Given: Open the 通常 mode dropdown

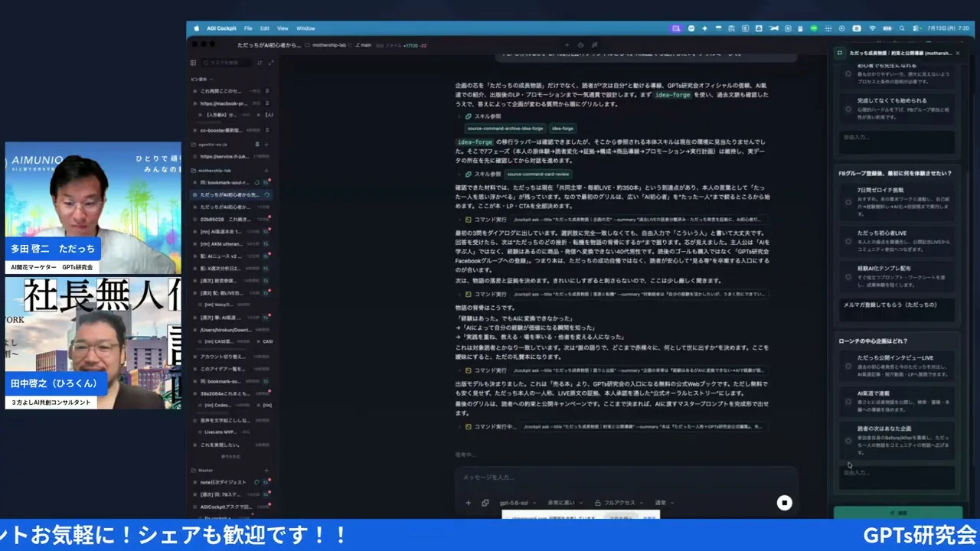Looking at the screenshot, I should tap(664, 503).
